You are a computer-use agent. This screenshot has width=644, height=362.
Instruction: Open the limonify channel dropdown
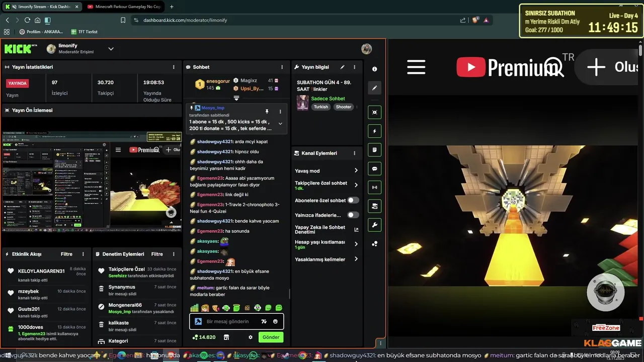point(111,49)
